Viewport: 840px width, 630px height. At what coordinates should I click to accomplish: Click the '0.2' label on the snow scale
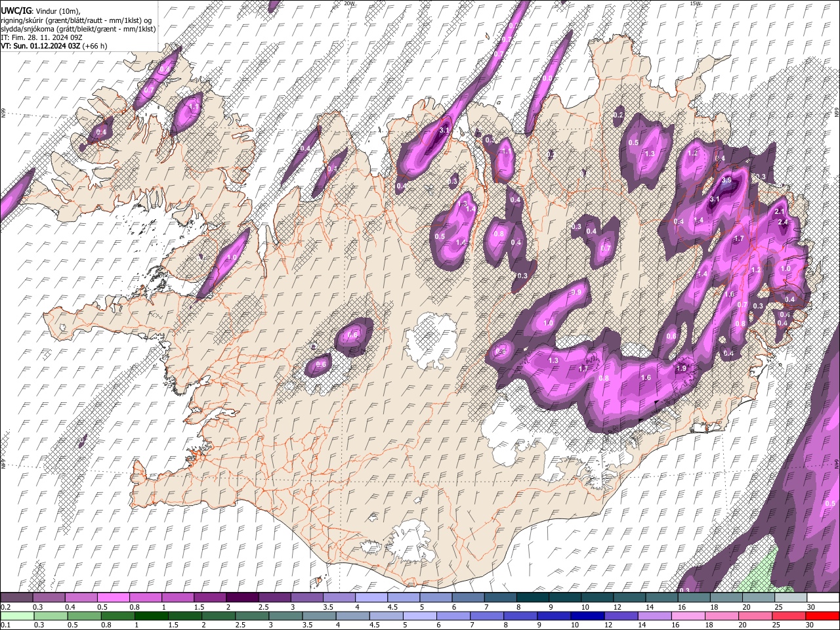(x=5, y=607)
